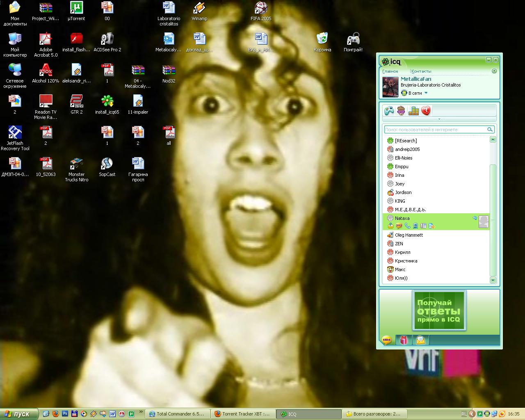525x420 pixels.
Task: Open the 'Главное' menu
Action: [x=390, y=71]
